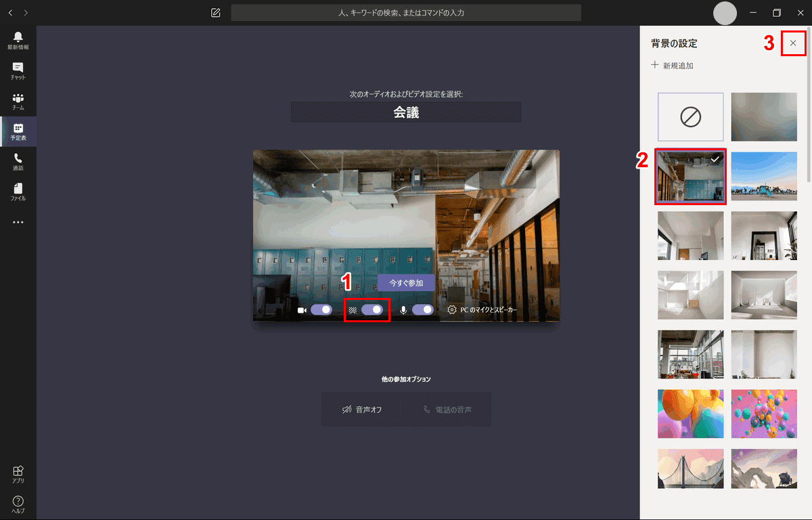The width and height of the screenshot is (812, 520).
Task: Open the profile avatar circle
Action: coord(725,13)
